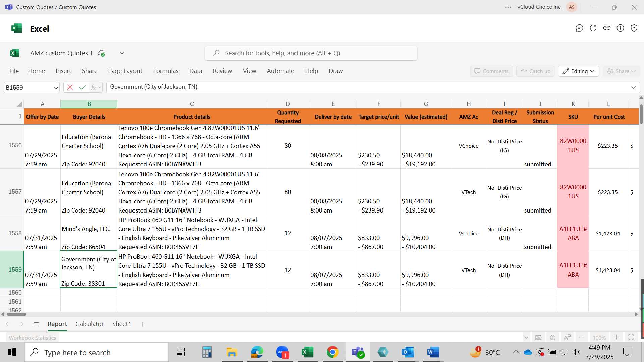Select row 1558 header
This screenshot has height=362, width=644.
click(12, 233)
